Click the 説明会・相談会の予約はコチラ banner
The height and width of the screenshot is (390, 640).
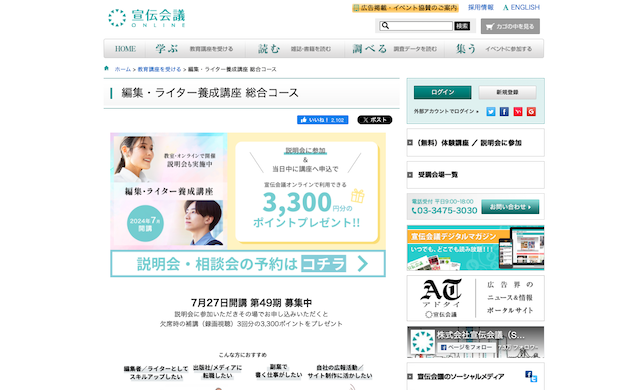pos(248,264)
